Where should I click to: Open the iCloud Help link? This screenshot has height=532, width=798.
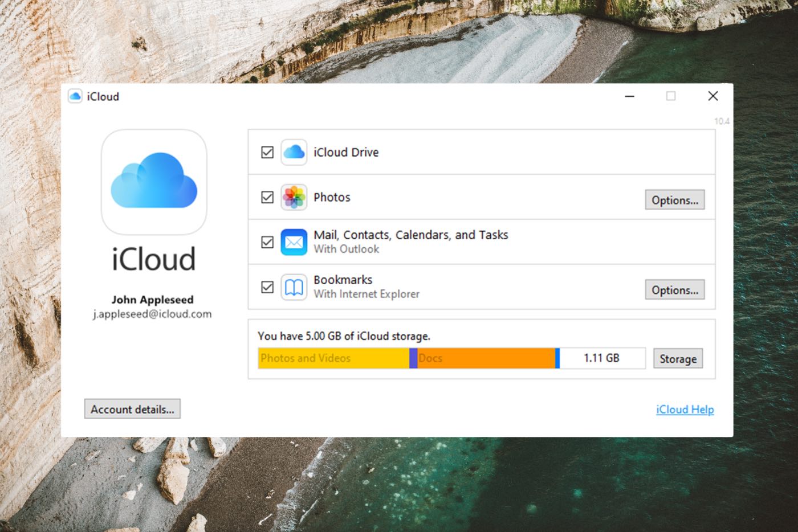[685, 410]
